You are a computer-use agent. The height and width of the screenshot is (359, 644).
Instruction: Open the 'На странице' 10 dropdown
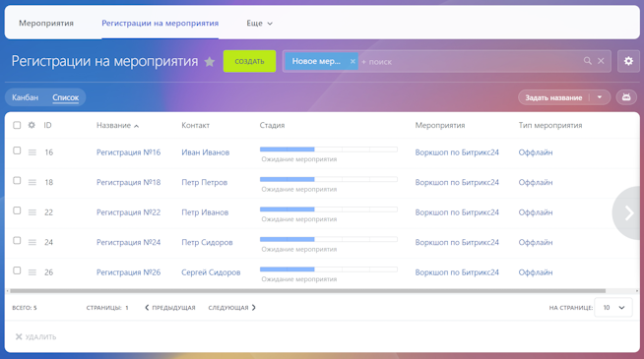(x=613, y=307)
